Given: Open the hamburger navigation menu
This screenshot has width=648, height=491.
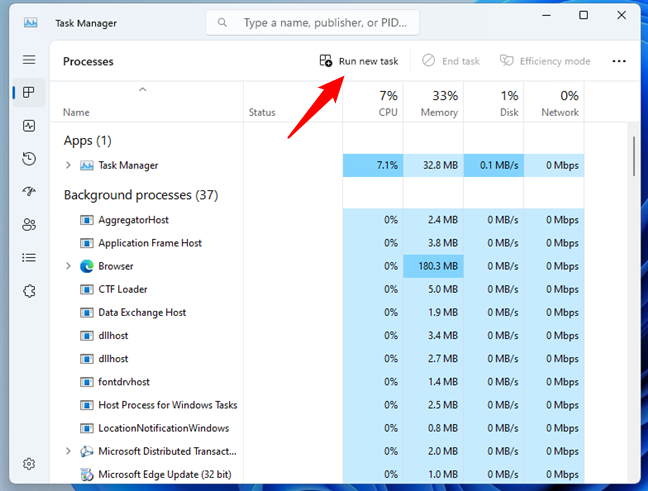Looking at the screenshot, I should (x=29, y=60).
